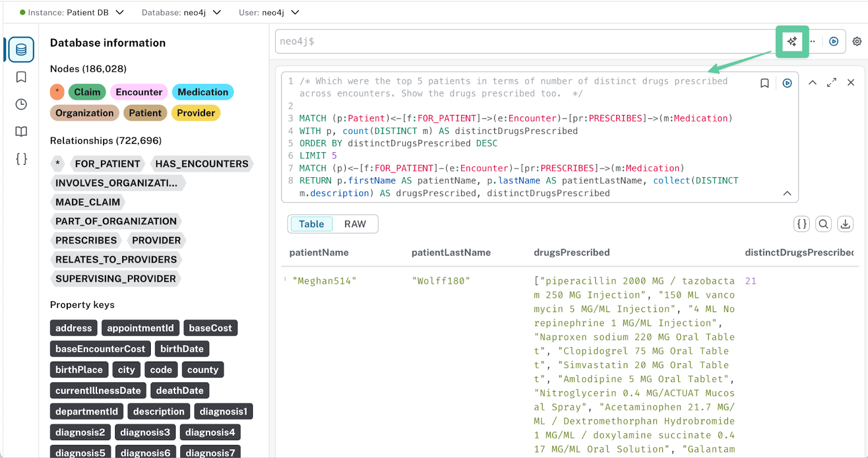Open query history clock icon

21,104
